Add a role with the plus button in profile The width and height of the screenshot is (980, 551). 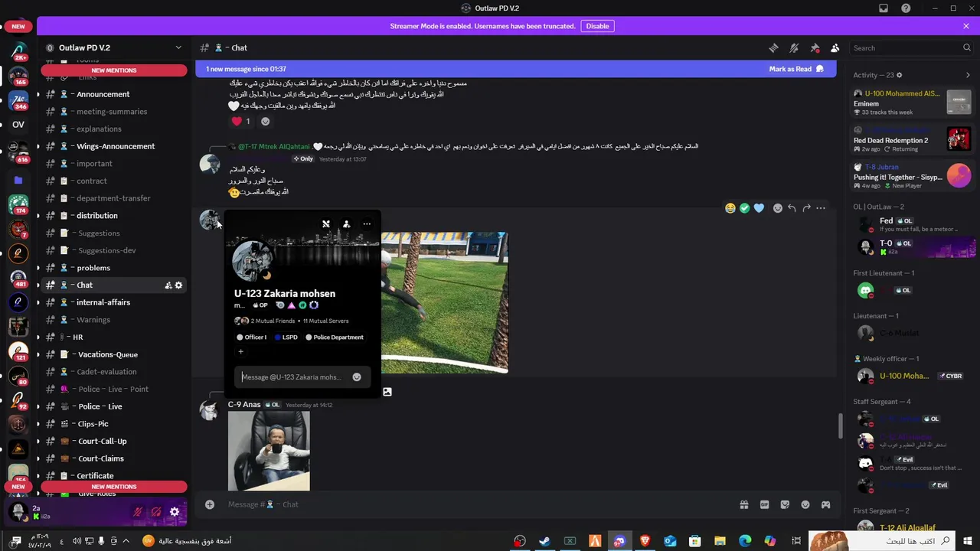tap(240, 352)
